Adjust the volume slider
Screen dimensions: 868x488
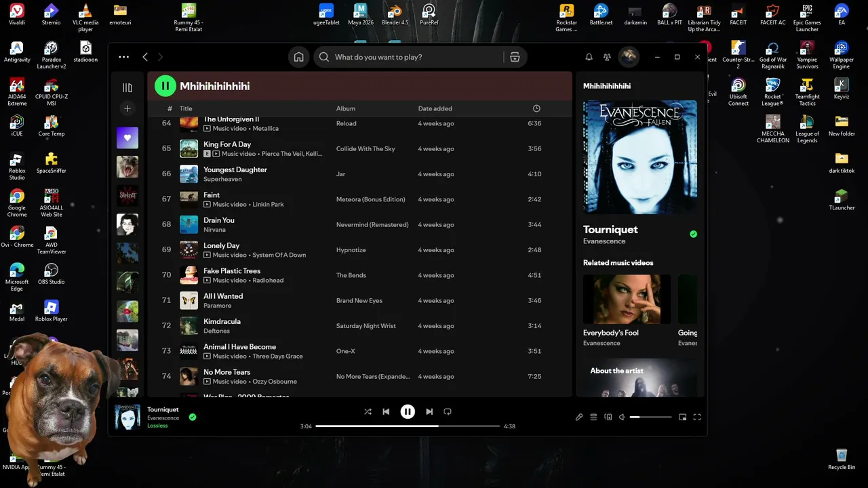(x=650, y=418)
